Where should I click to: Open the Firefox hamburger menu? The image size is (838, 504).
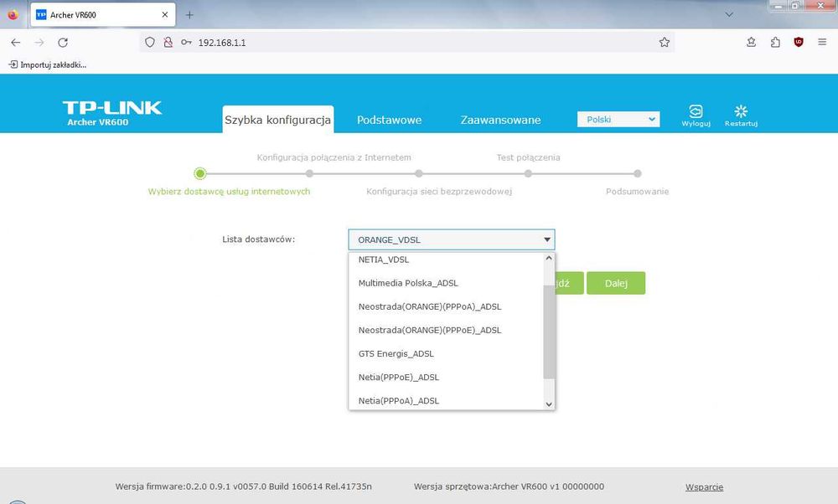[822, 42]
